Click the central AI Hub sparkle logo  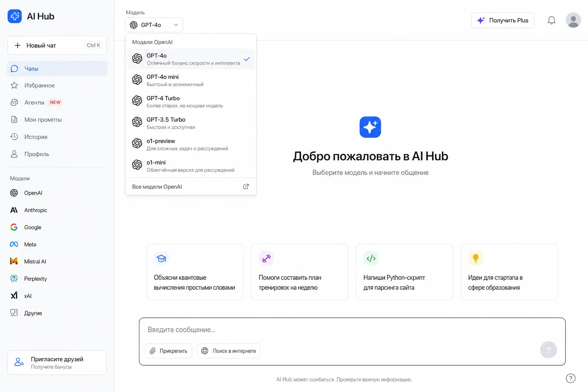point(370,127)
